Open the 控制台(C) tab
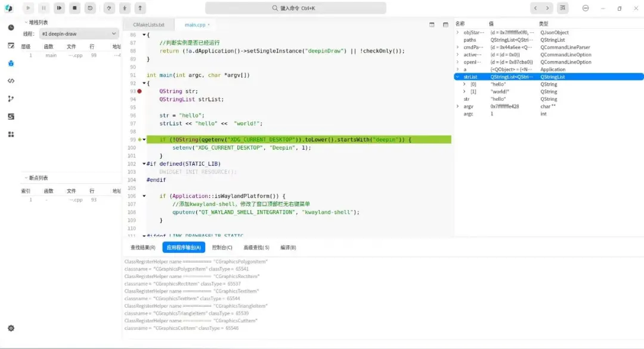 222,248
